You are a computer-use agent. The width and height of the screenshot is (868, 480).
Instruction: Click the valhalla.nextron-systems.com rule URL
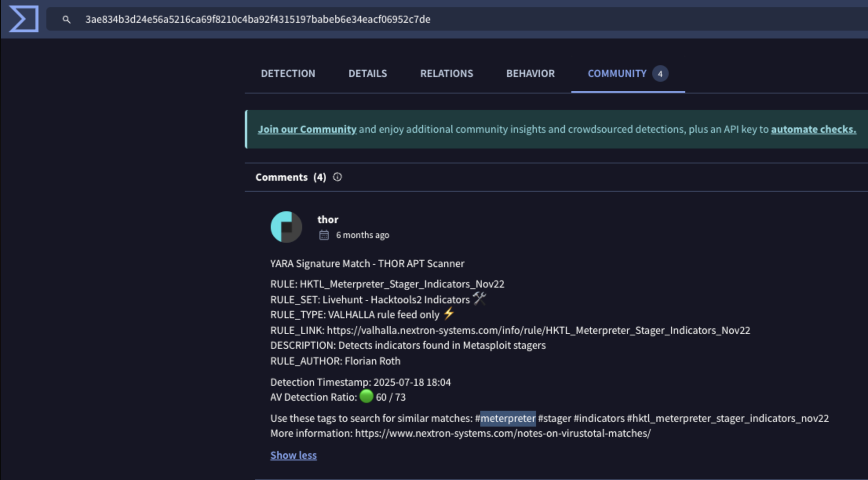coord(538,330)
